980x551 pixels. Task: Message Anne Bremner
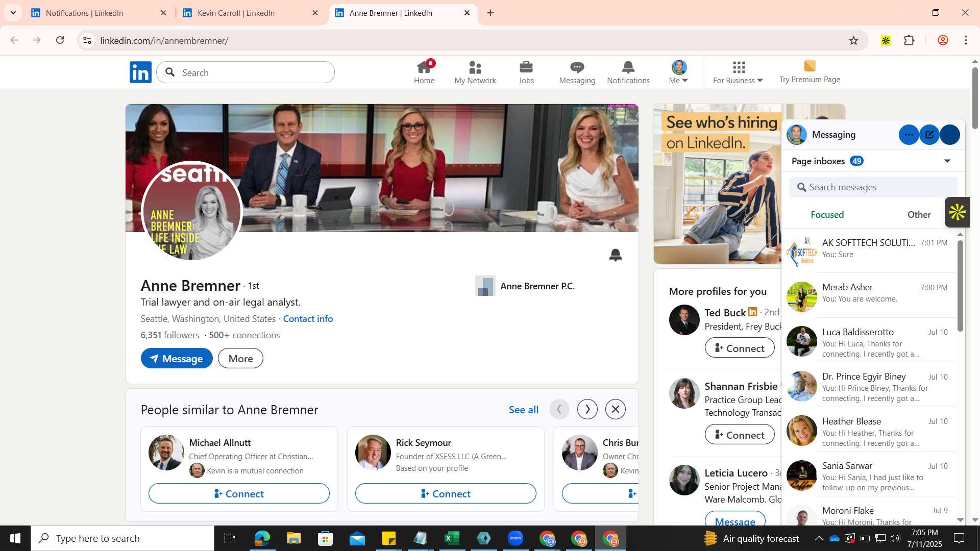177,359
